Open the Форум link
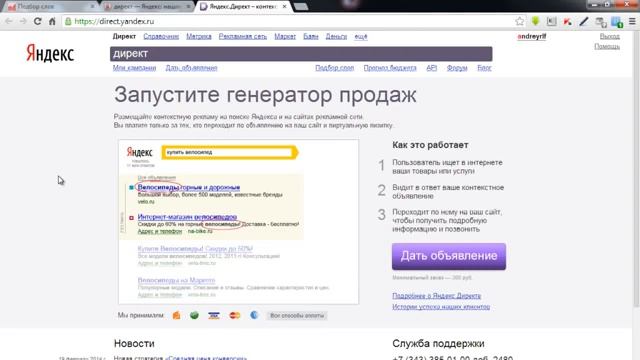 click(x=457, y=68)
